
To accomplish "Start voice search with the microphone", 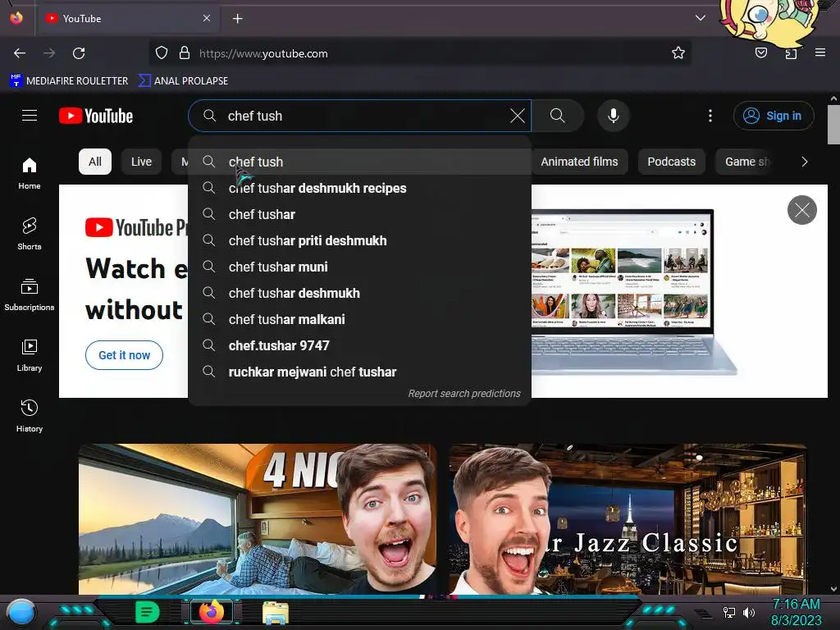I will [x=614, y=116].
